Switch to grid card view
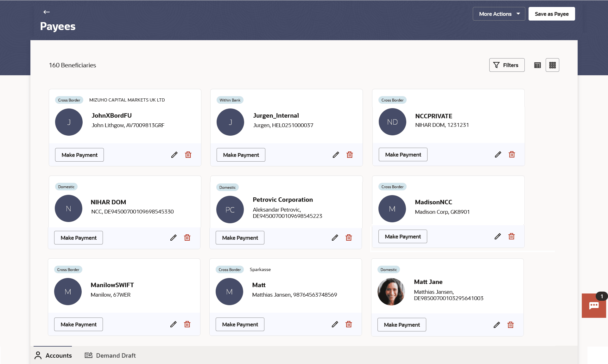The width and height of the screenshot is (608, 364). 552,65
